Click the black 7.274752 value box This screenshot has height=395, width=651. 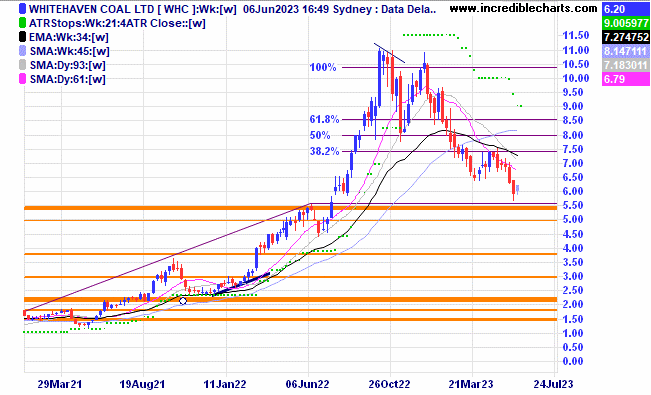point(626,37)
